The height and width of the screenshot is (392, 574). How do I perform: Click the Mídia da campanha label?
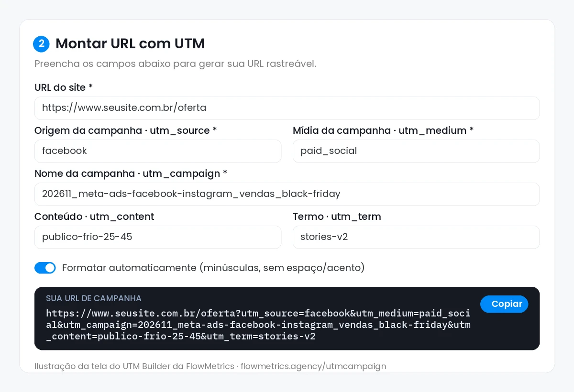[x=383, y=131]
